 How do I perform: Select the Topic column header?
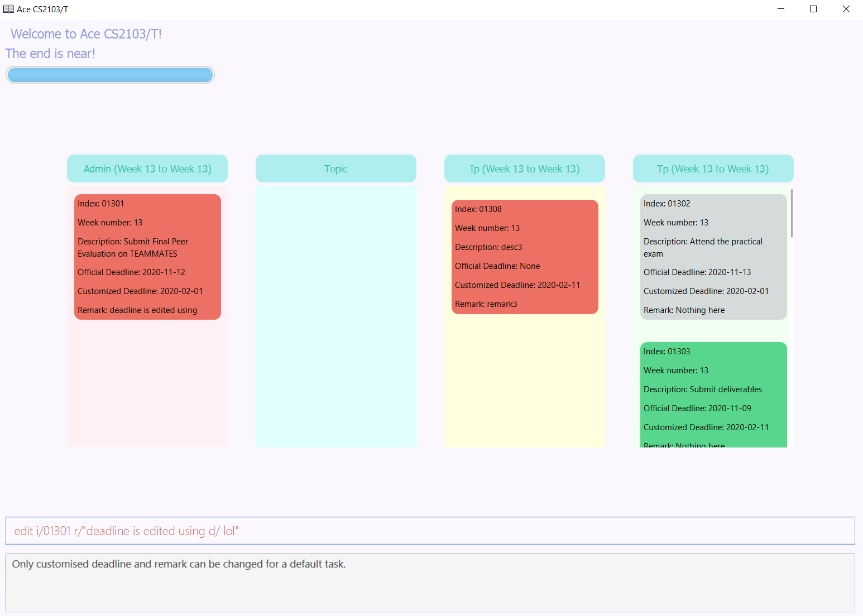click(336, 169)
